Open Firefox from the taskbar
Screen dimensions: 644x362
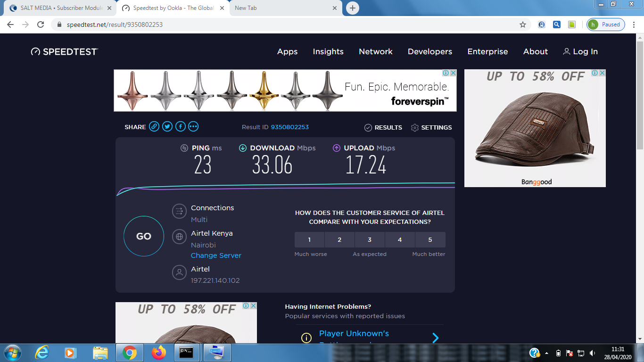(x=159, y=353)
